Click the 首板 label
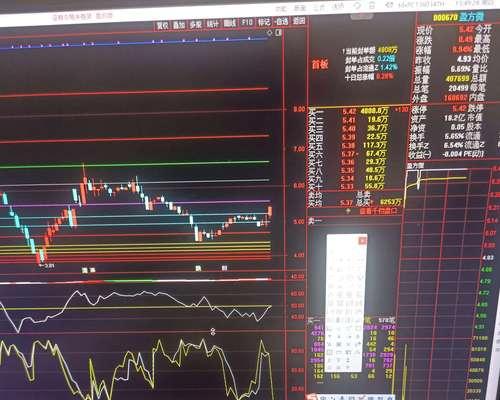The width and height of the screenshot is (500, 400). click(320, 64)
